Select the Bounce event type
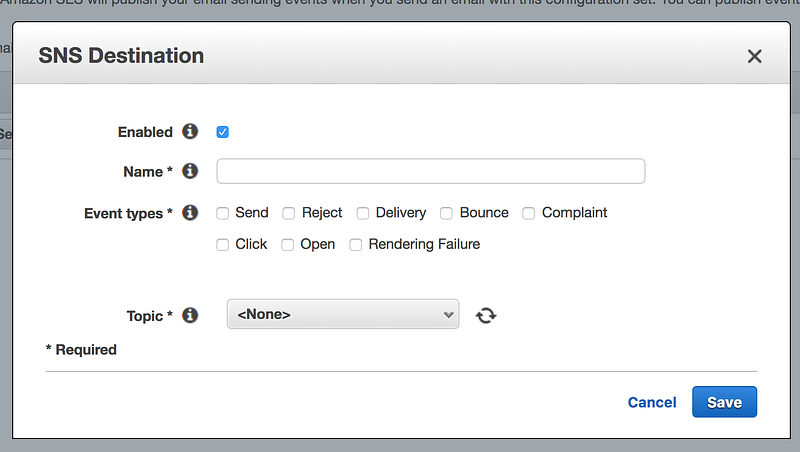Screen dimensions: 800x452 click(447, 213)
